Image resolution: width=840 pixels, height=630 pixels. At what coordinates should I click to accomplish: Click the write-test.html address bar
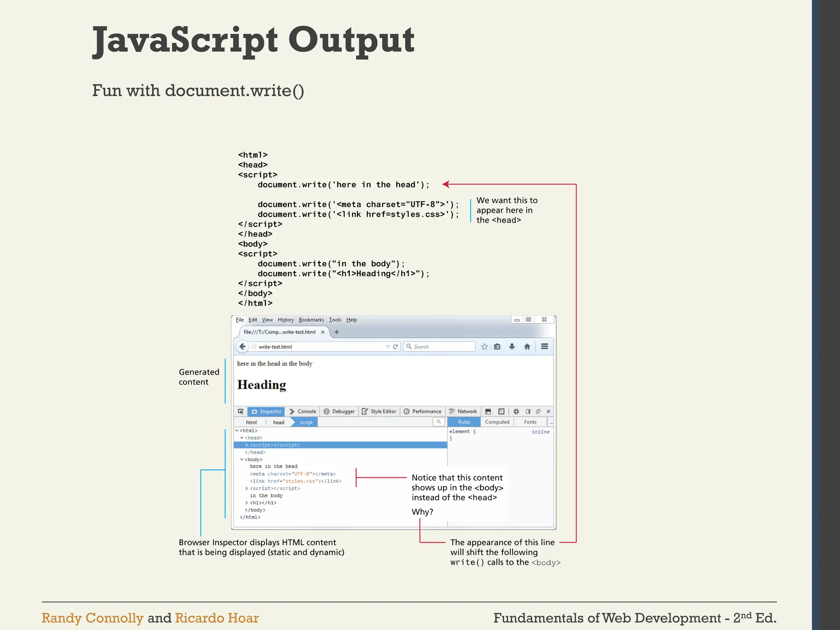coord(320,347)
